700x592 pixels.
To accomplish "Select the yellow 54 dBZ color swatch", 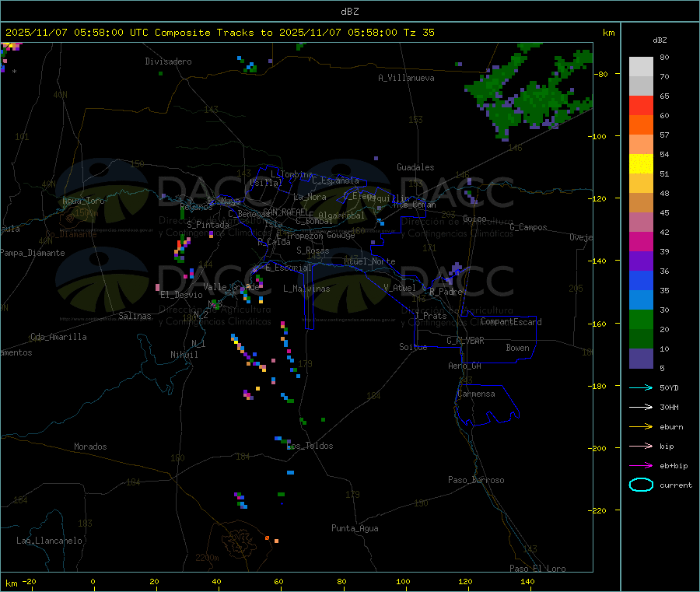I will coord(641,164).
